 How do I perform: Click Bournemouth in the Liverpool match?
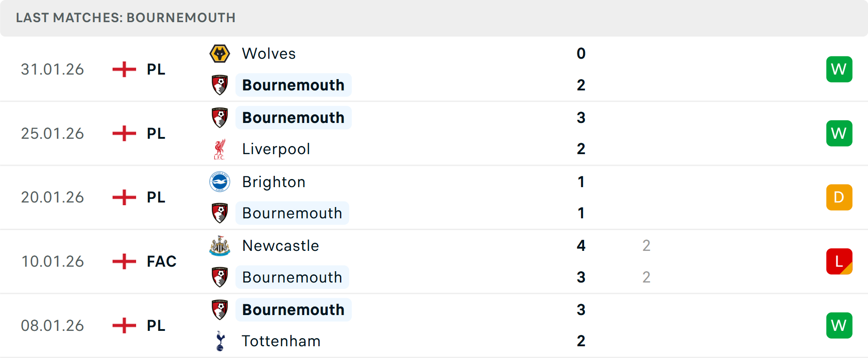click(293, 118)
